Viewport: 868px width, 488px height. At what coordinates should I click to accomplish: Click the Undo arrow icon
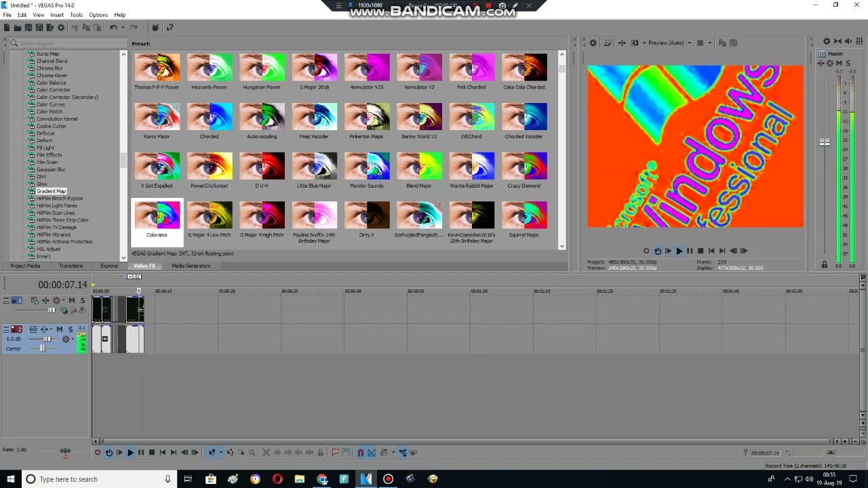pos(113,27)
